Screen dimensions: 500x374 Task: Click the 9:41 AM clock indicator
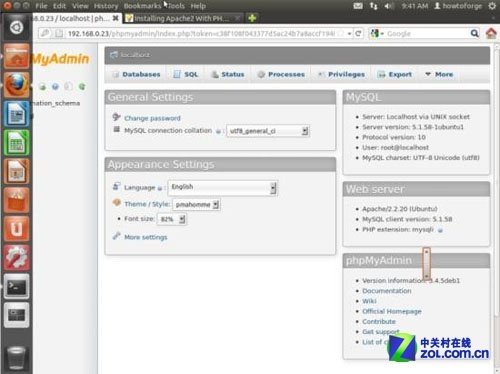click(414, 6)
